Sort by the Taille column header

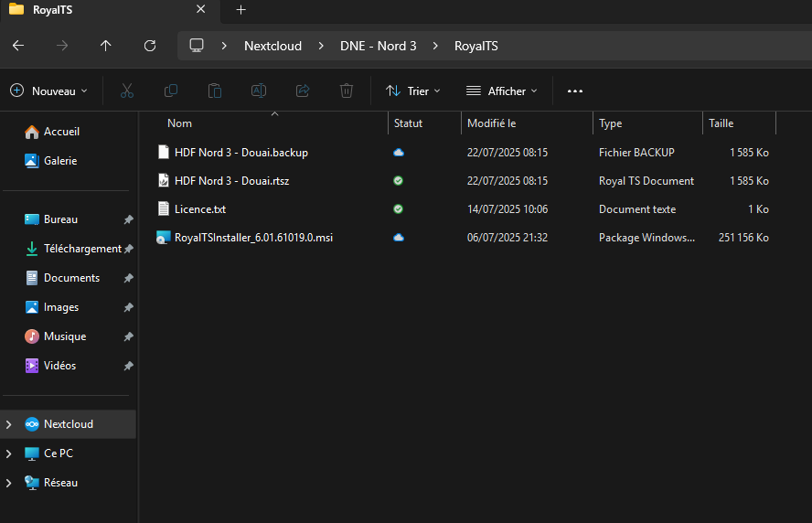pyautogui.click(x=721, y=123)
